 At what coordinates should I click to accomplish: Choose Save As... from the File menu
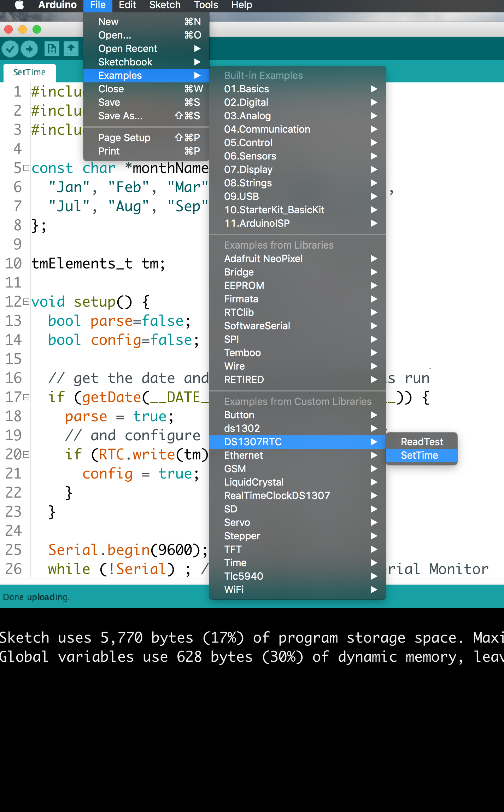click(146, 116)
